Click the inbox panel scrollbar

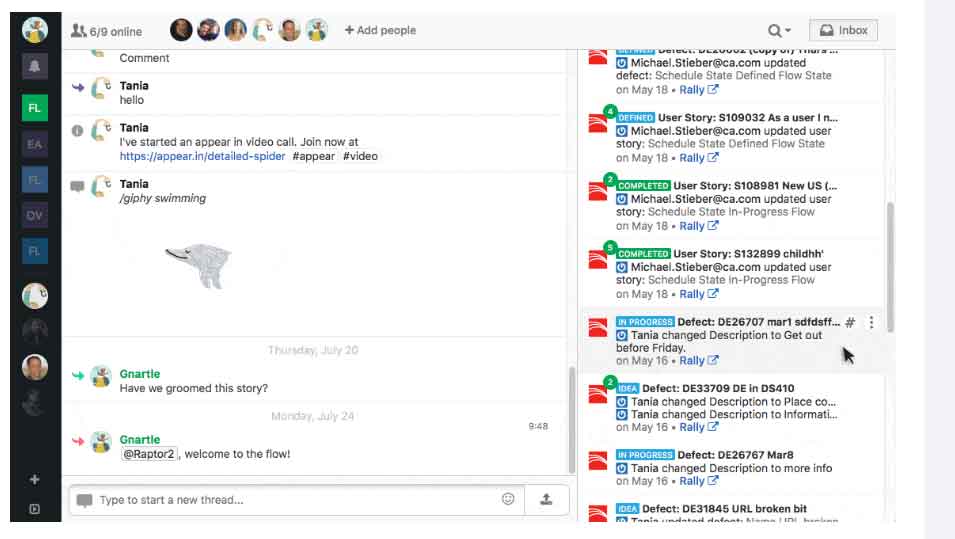click(x=890, y=265)
